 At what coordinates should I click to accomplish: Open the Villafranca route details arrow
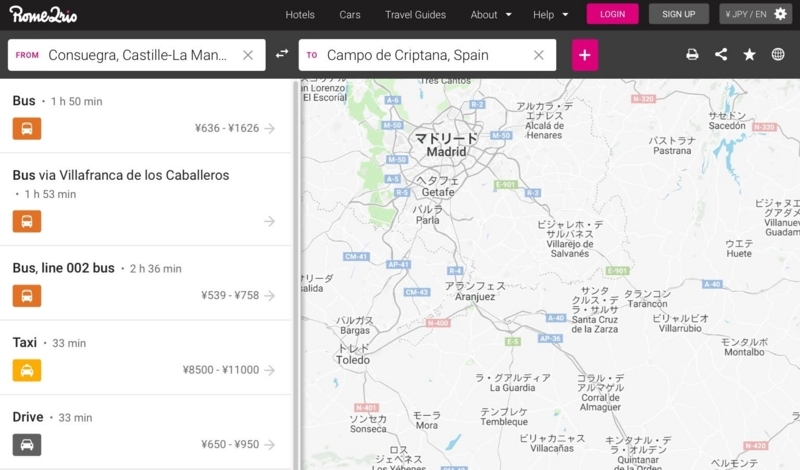(x=270, y=221)
